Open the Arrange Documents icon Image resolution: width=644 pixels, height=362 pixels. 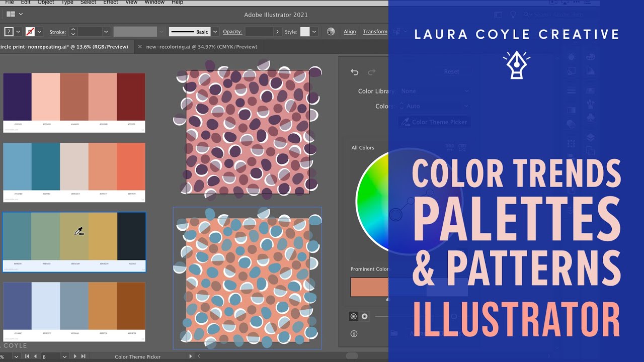pos(10,14)
